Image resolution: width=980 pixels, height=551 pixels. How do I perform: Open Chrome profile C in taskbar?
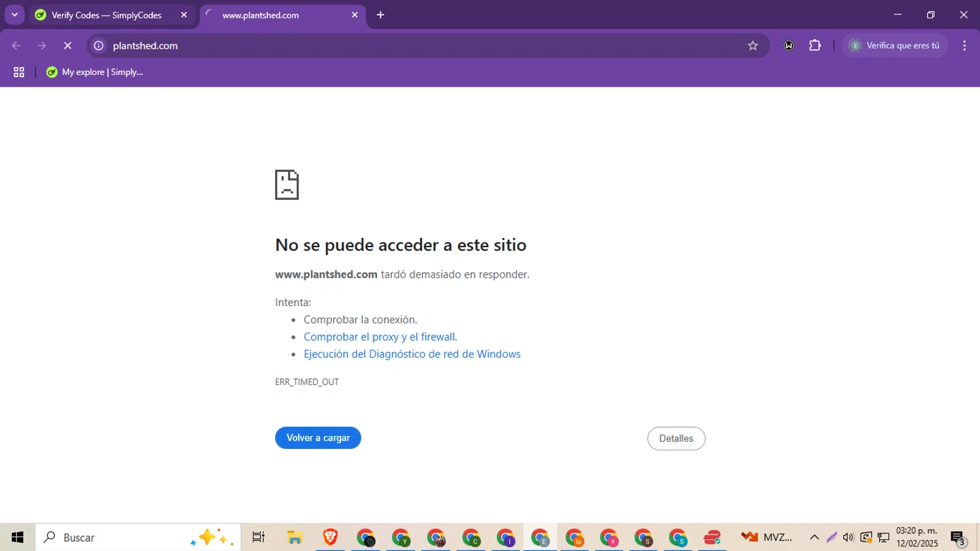pyautogui.click(x=471, y=538)
